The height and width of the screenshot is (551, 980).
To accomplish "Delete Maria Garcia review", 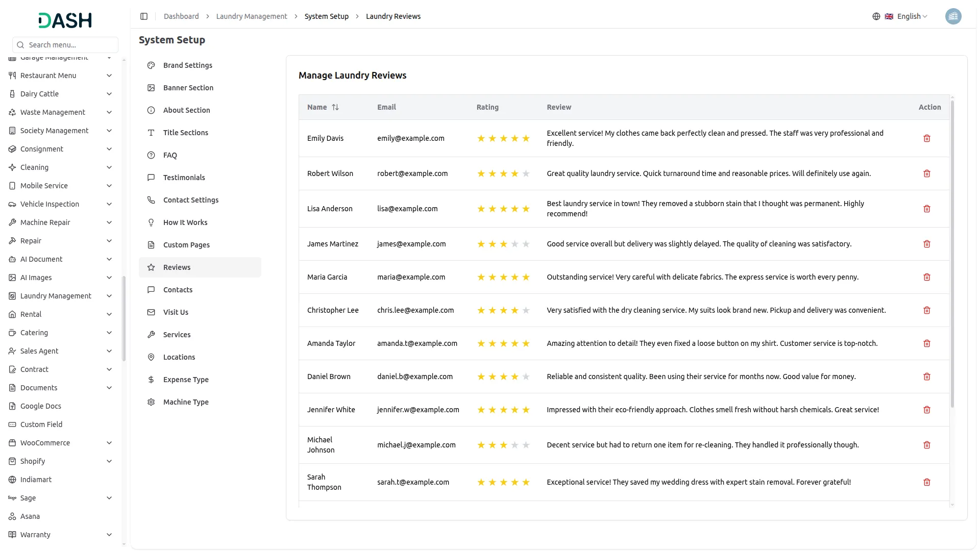I will (927, 277).
